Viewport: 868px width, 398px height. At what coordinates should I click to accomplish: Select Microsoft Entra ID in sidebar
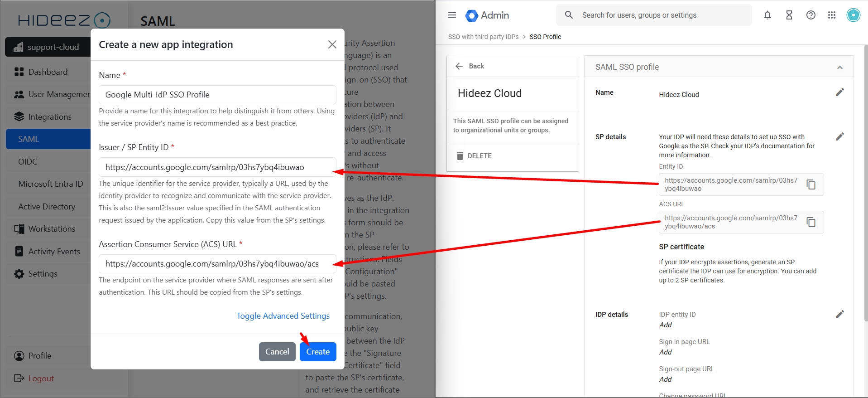[48, 184]
